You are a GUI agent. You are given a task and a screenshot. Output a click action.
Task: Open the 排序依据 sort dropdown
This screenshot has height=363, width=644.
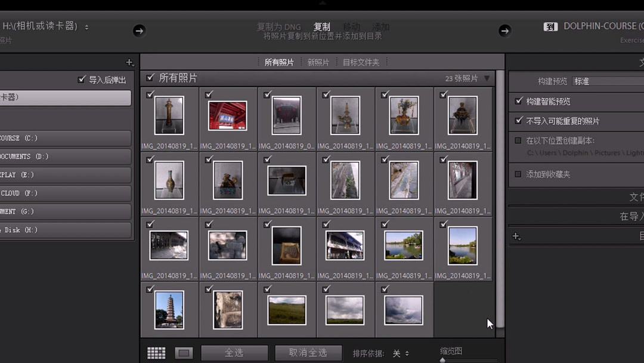coord(400,352)
